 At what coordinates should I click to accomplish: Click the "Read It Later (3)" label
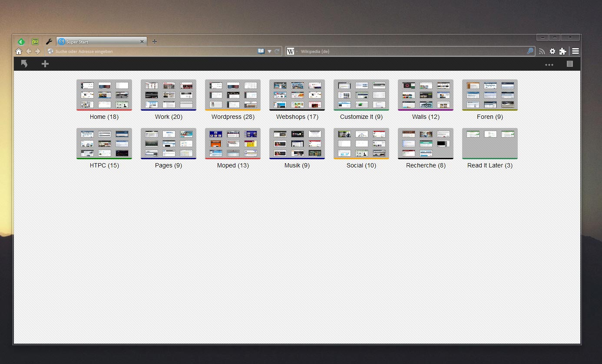490,165
